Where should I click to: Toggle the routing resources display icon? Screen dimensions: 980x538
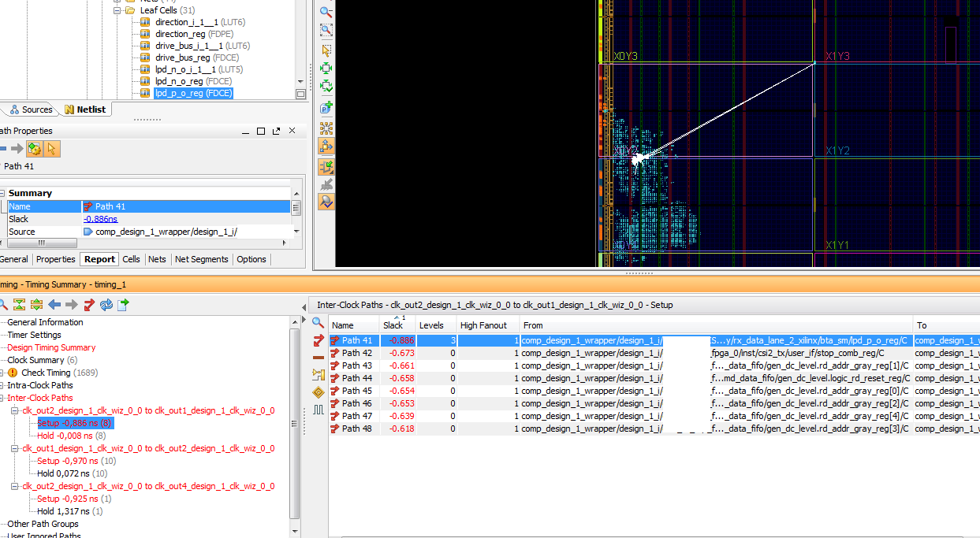pyautogui.click(x=326, y=147)
